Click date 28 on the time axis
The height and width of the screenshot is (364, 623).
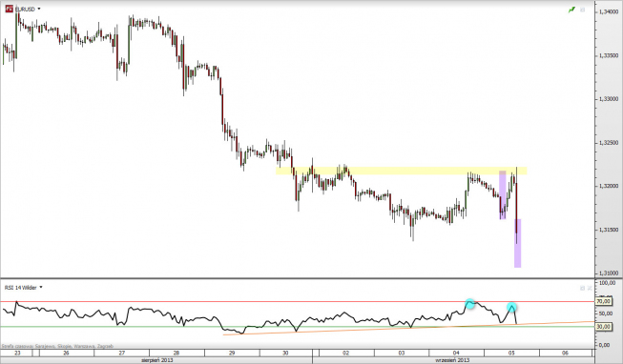177,353
